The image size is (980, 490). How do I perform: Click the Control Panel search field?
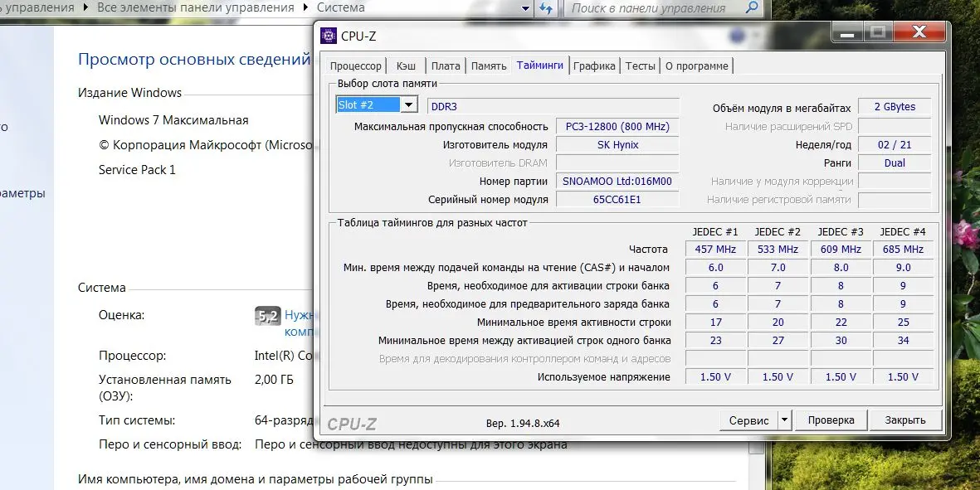coord(655,8)
